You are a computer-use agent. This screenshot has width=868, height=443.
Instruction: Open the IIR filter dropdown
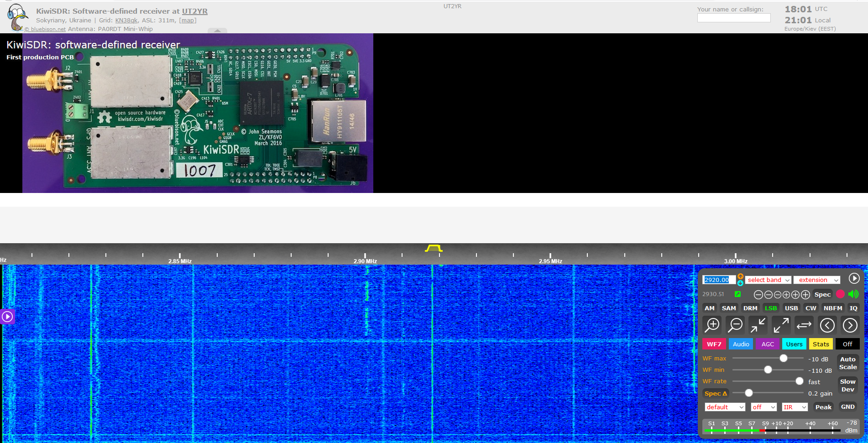coord(795,407)
